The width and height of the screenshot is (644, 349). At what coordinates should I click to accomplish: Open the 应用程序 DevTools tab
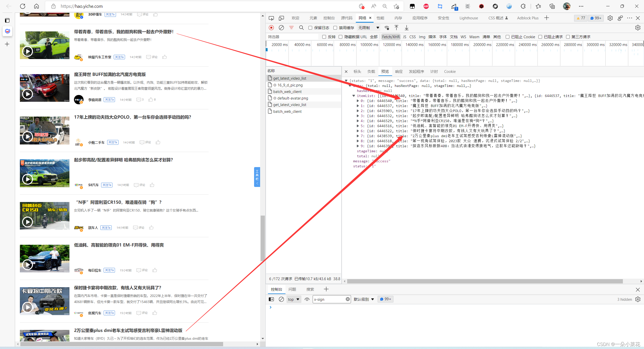coord(420,18)
